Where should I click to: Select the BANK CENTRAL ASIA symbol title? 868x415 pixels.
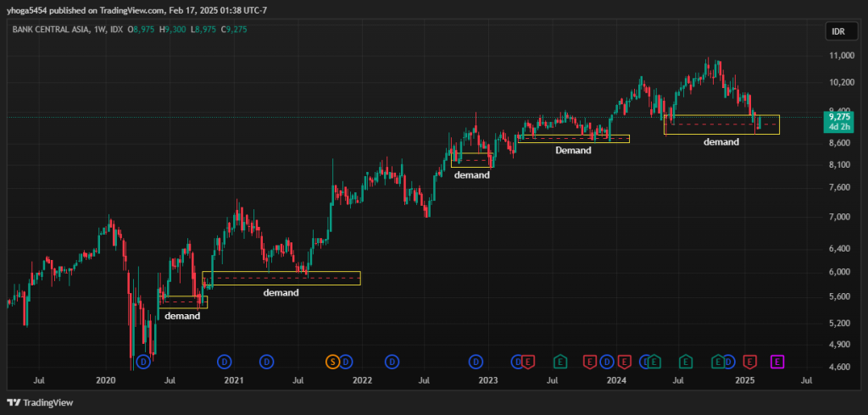click(50, 30)
